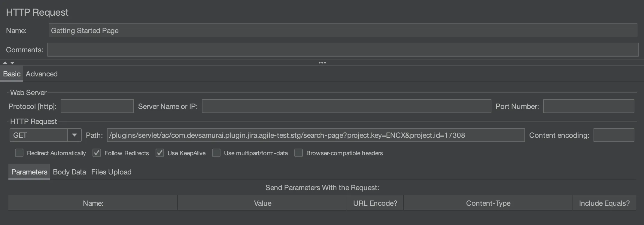Viewport: 644px width, 225px height.
Task: Switch to the Advanced tab
Action: 41,74
